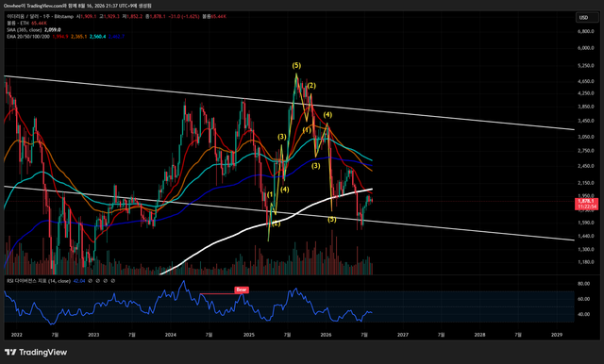The width and height of the screenshot is (604, 364).
Task: Click the 2,450.0 price axis label
Action: coord(585,166)
